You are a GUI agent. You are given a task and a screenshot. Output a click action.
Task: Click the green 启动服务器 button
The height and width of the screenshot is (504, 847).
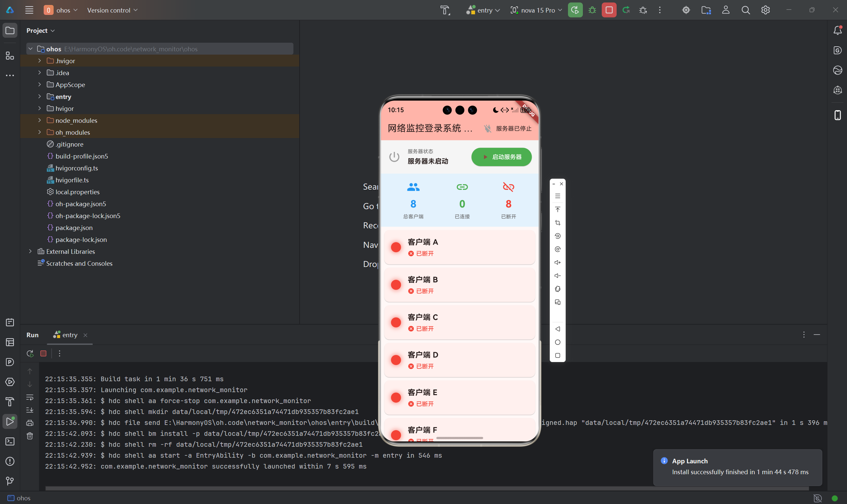point(501,157)
